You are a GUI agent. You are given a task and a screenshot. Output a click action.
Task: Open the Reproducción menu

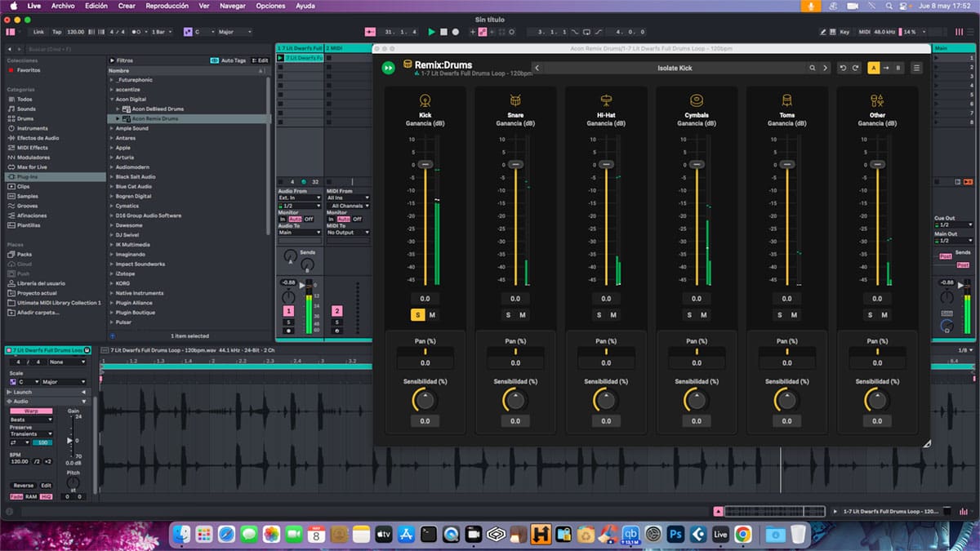pyautogui.click(x=167, y=6)
